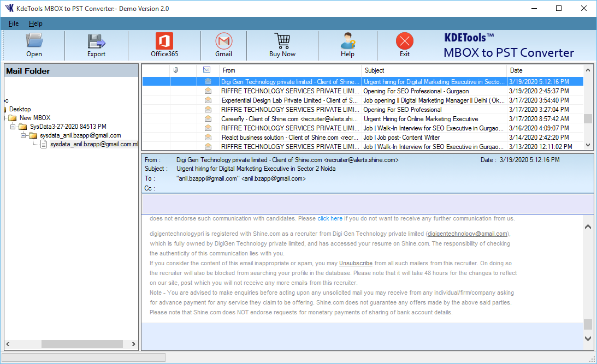Click email list scrollbar down arrow
597x364 pixels.
click(588, 145)
